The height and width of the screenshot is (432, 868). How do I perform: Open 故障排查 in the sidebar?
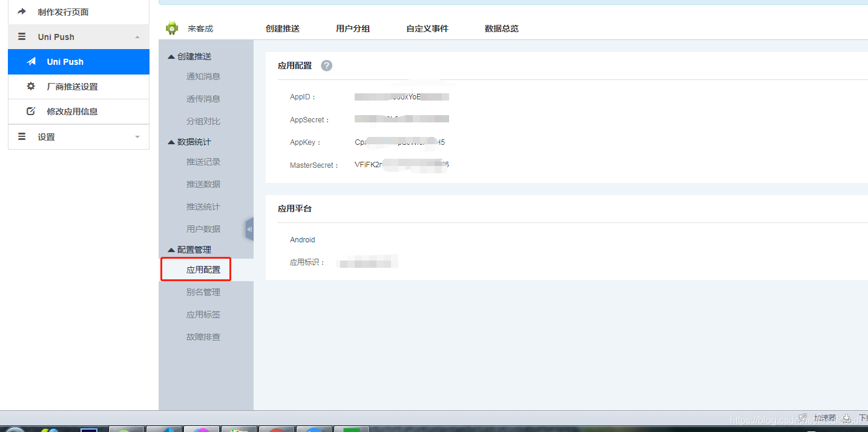point(203,337)
